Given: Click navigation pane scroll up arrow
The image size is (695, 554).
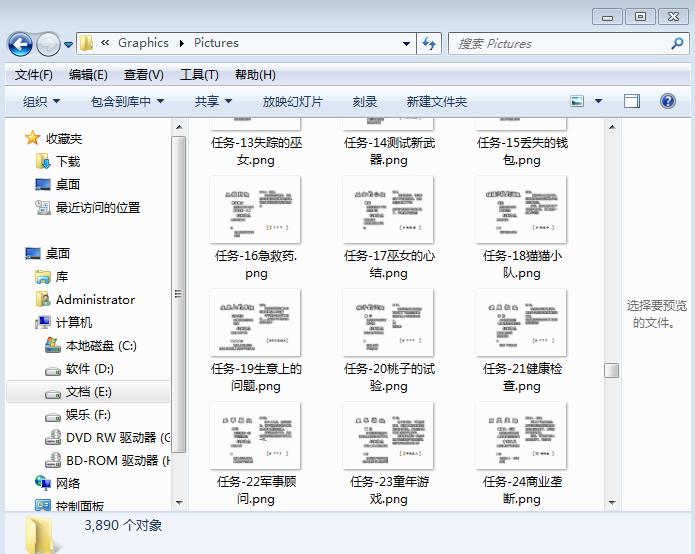Looking at the screenshot, I should [x=179, y=127].
